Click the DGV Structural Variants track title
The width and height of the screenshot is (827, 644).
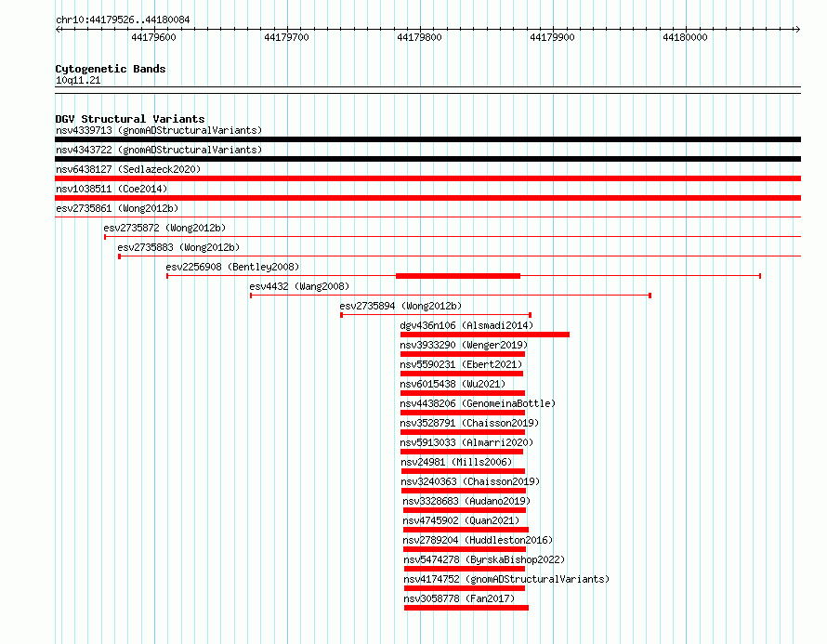click(x=130, y=119)
